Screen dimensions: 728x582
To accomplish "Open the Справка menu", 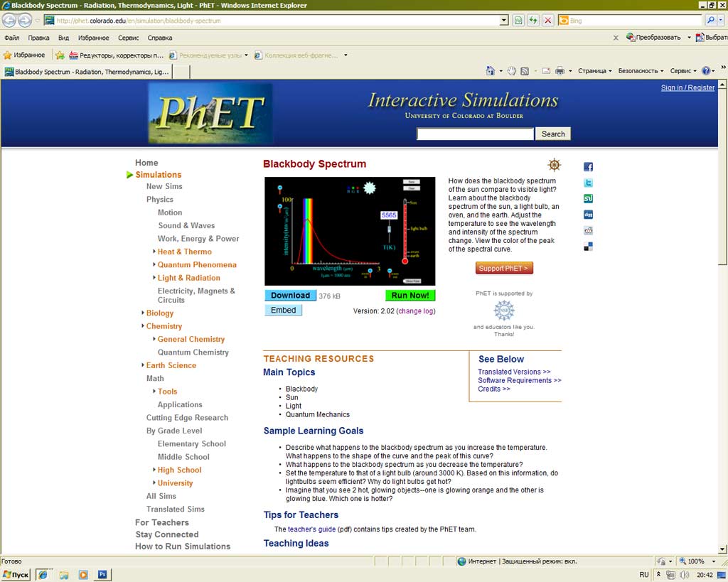I will pos(160,38).
